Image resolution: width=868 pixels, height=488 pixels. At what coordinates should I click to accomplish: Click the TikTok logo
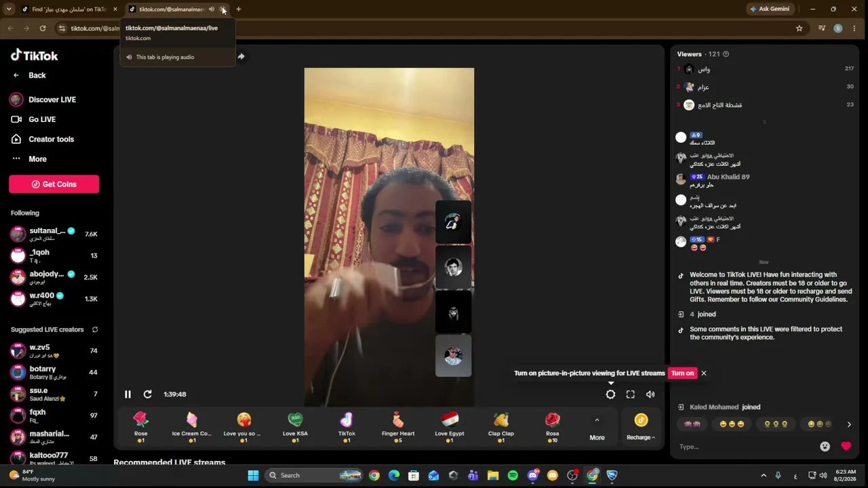(35, 56)
